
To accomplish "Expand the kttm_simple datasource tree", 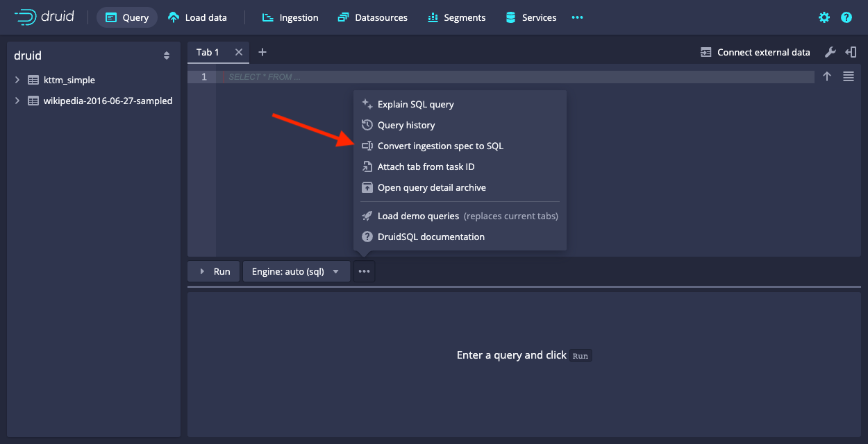I will pyautogui.click(x=17, y=80).
